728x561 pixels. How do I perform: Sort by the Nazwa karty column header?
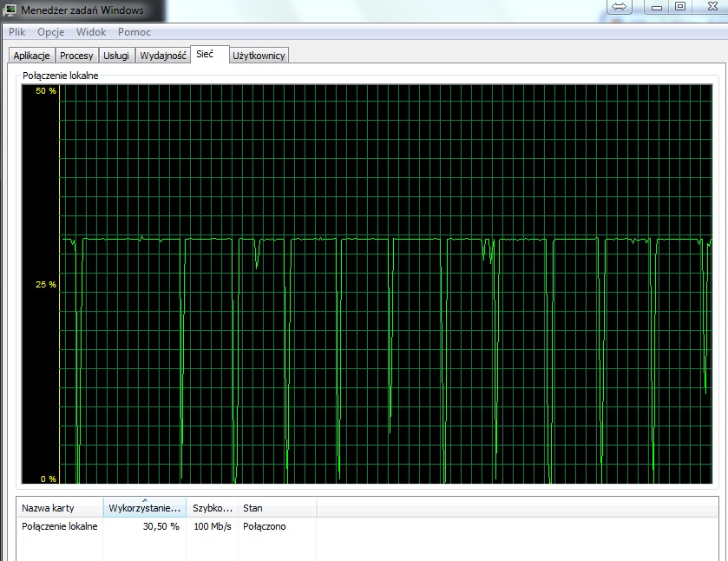[60, 507]
